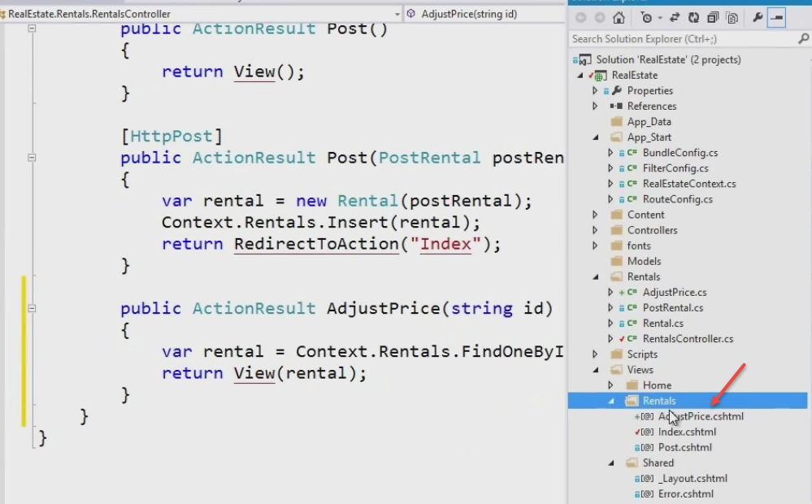This screenshot has width=812, height=504.
Task: Expand the Content folder arrow
Action: click(595, 215)
